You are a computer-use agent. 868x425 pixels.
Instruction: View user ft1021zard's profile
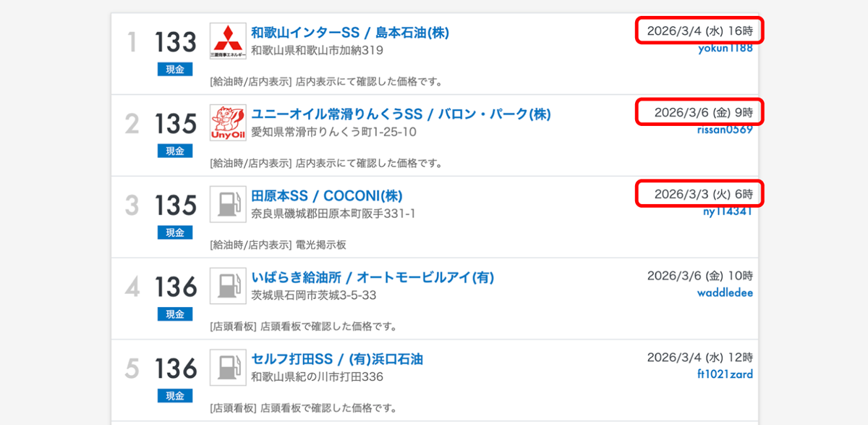click(x=724, y=375)
